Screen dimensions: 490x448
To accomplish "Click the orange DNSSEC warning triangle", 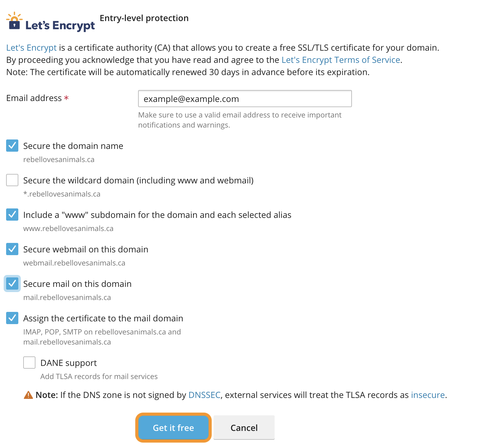I will (x=28, y=395).
